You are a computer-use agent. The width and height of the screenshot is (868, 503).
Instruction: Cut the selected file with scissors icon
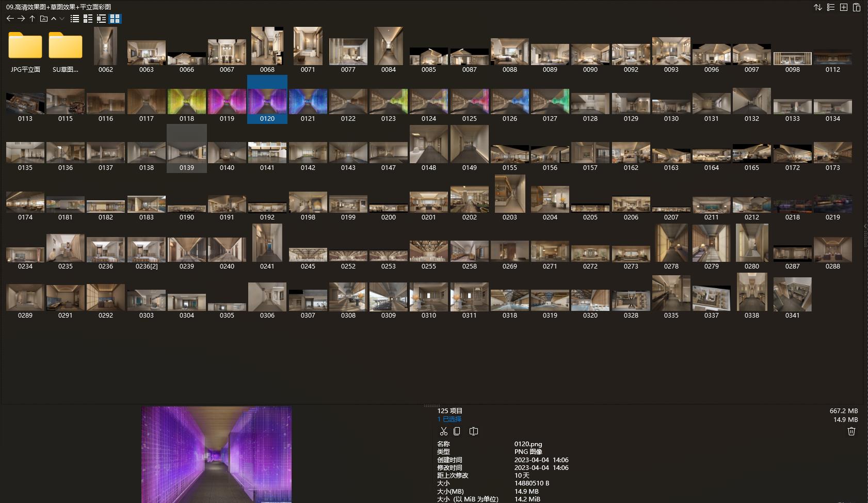[x=443, y=431]
